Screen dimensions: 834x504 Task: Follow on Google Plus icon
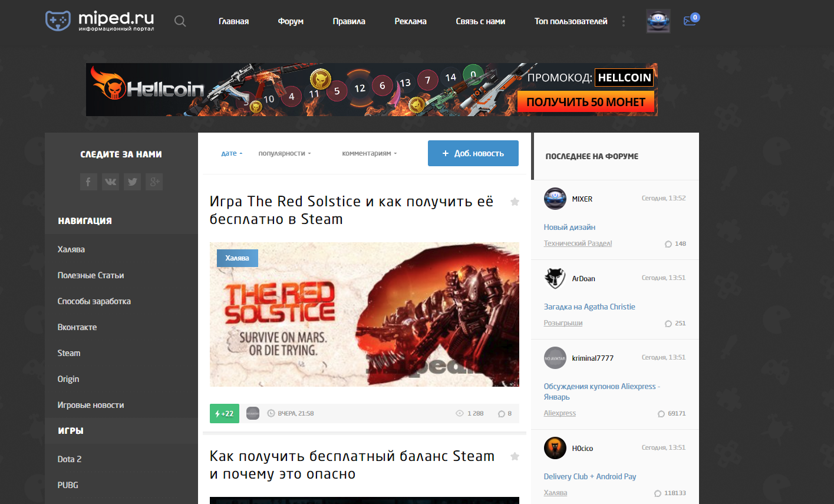point(154,182)
